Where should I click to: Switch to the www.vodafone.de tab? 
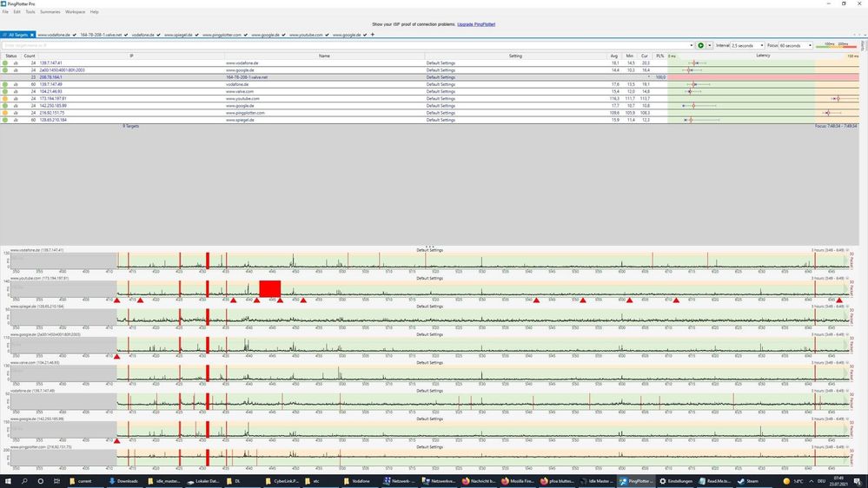54,35
